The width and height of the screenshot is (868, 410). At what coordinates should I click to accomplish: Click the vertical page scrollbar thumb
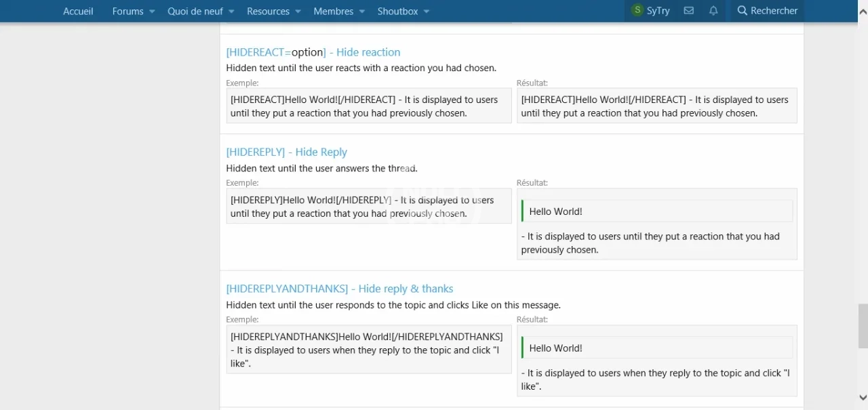pos(862,325)
